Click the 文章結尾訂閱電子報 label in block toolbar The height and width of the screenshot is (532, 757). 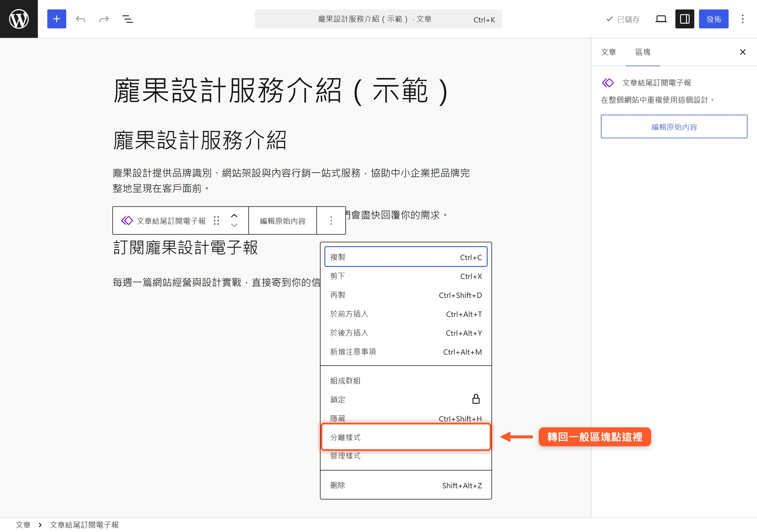(171, 221)
